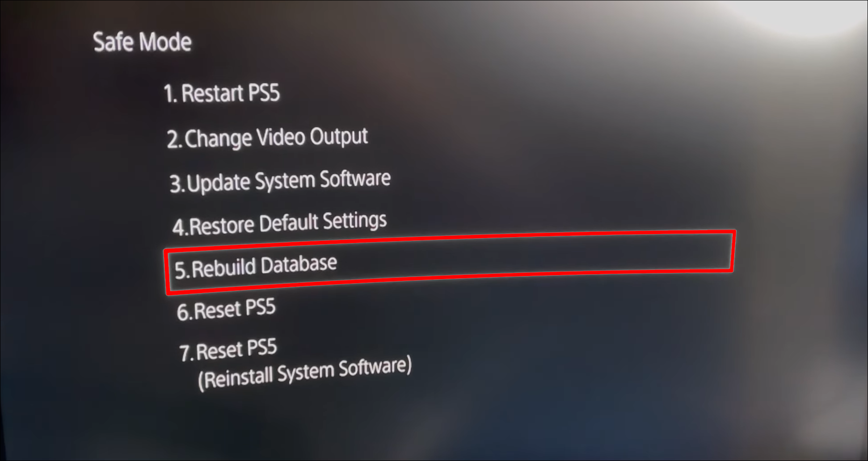Click the numeral 7 before the last Reset PS5
868x461 pixels.
186,353
